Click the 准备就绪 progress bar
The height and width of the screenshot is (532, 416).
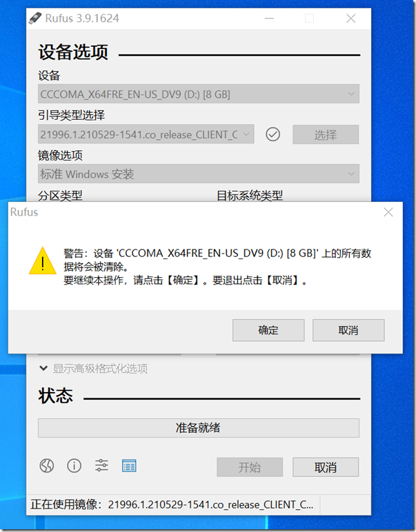click(198, 428)
